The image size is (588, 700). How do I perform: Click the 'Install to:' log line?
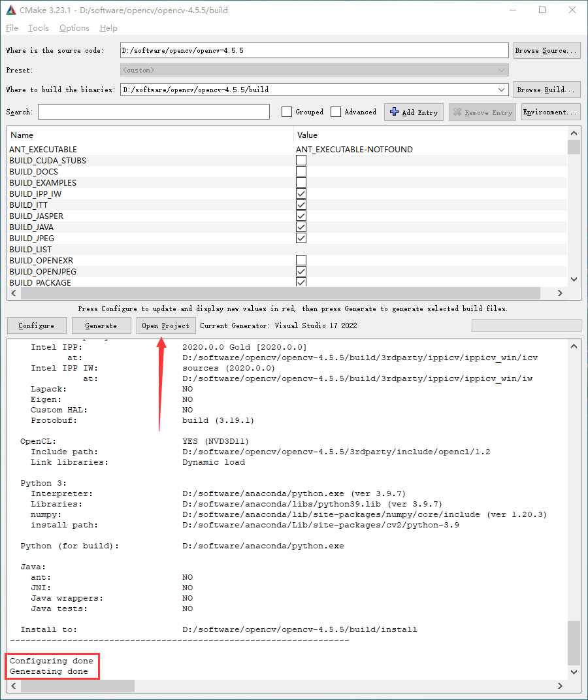(219, 629)
